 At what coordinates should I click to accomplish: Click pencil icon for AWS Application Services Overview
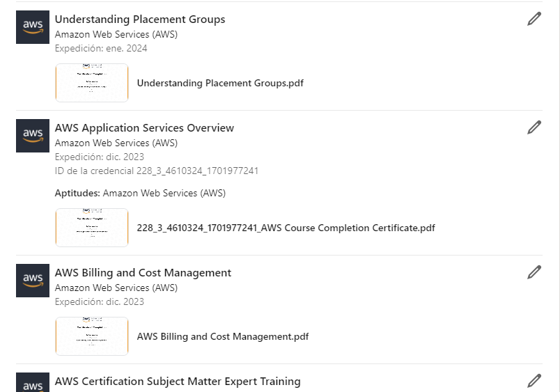534,127
